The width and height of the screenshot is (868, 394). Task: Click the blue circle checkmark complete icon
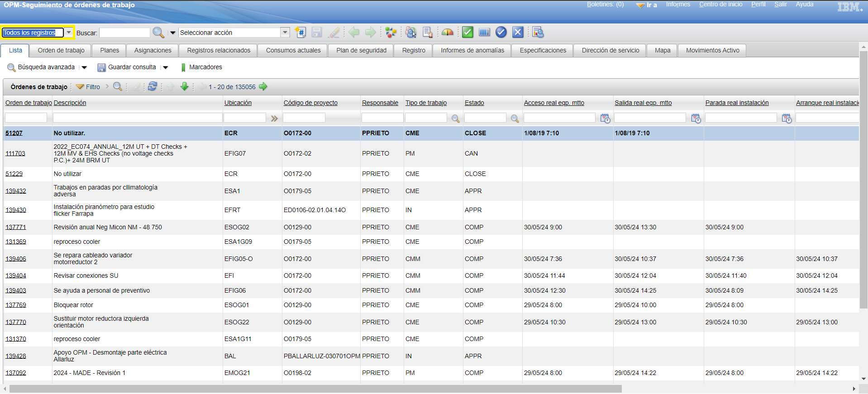(x=501, y=32)
